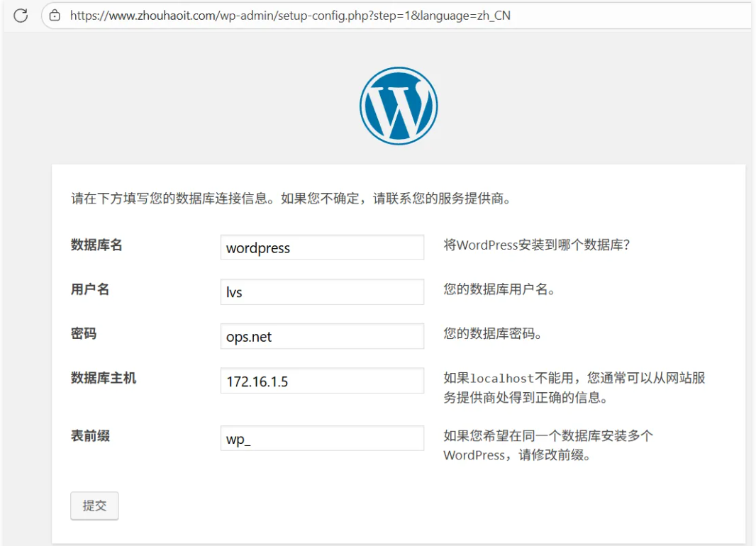Click the browser reload page icon

(21, 15)
